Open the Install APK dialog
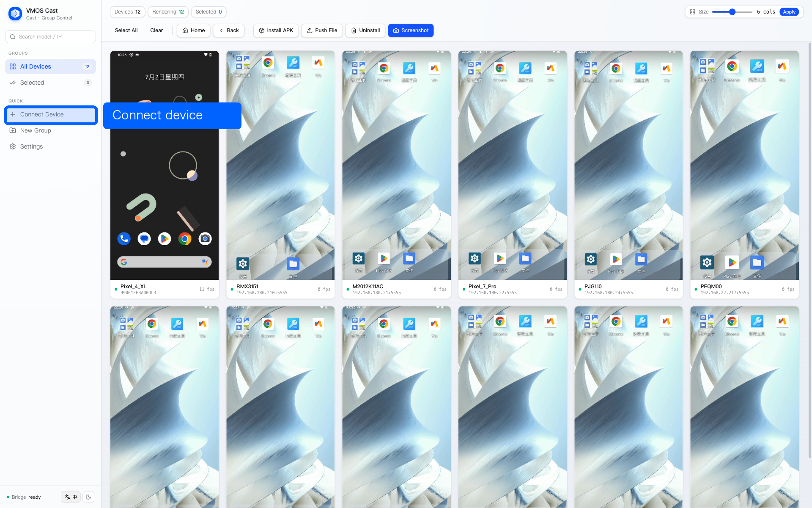The image size is (812, 508). point(276,30)
